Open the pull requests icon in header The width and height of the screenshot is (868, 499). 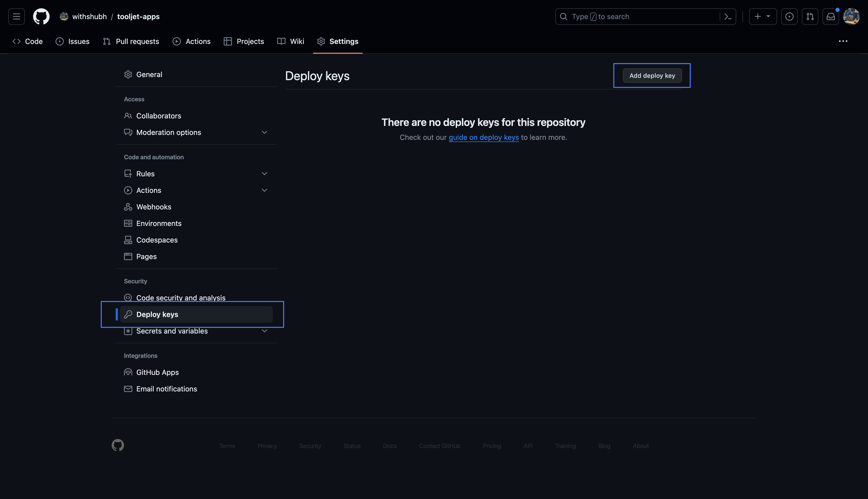pos(810,17)
